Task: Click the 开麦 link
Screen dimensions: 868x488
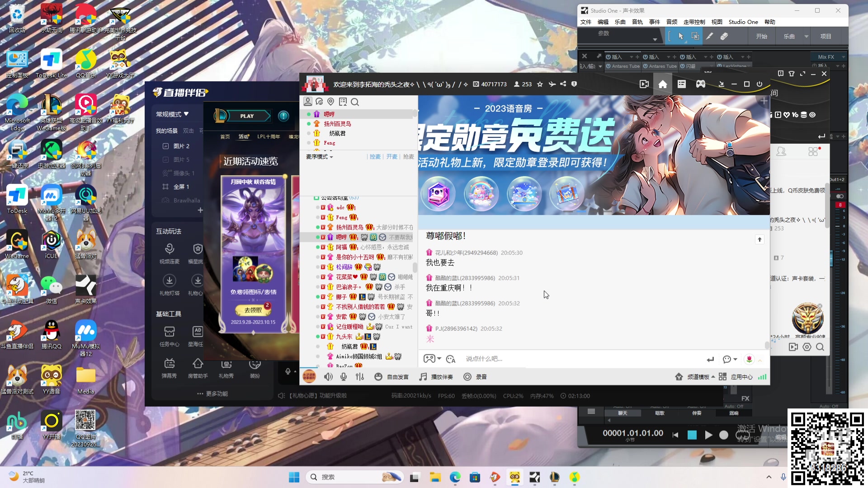Action: (392, 157)
